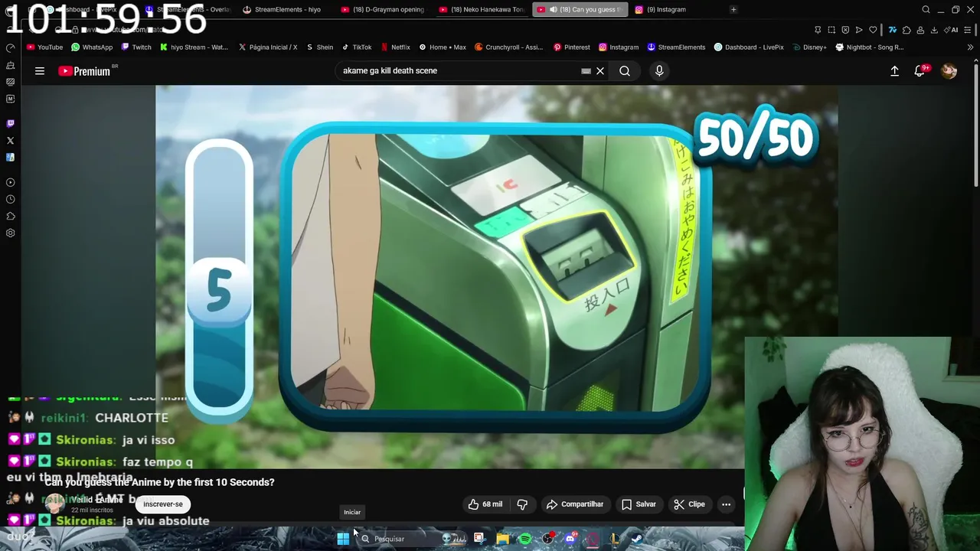Dislike the video

[x=522, y=504]
